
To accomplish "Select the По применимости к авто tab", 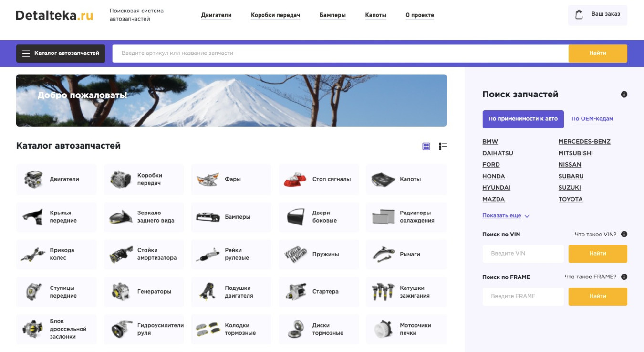I will point(523,119).
